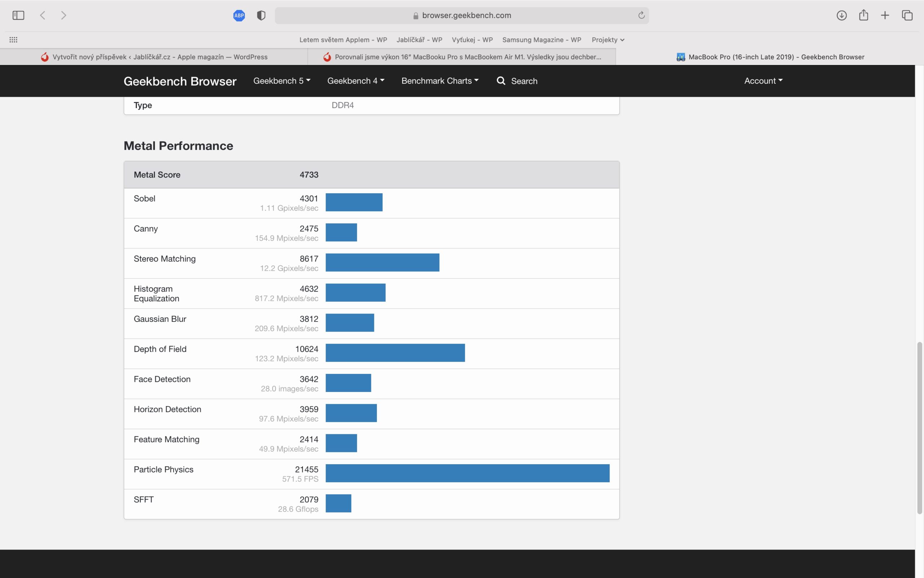Open the favorites grid icon
Screen dimensions: 924x578
[x=13, y=40]
